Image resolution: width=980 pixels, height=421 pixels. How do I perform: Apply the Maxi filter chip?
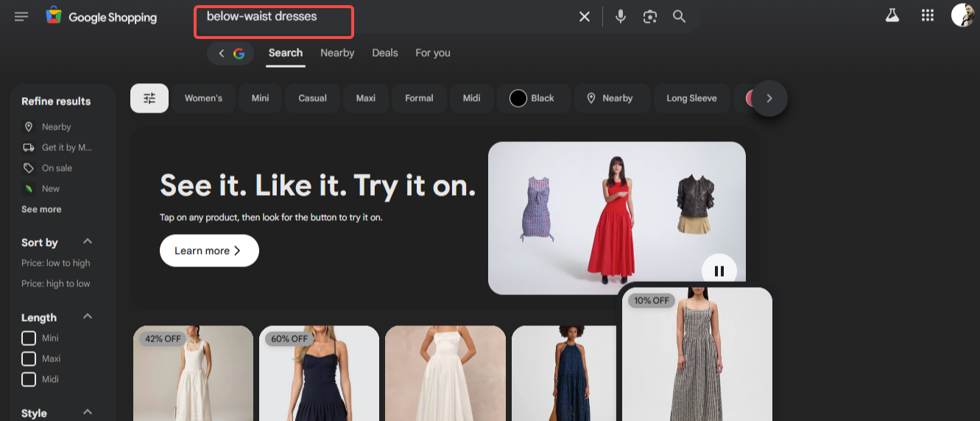[x=366, y=98]
